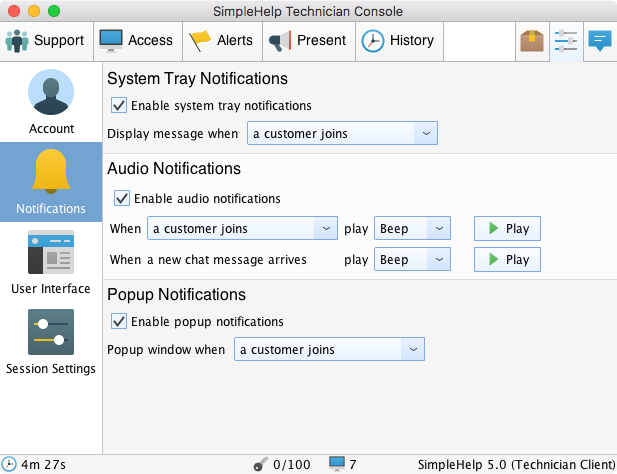This screenshot has width=617, height=474.
Task: Click the monitor icon in status bar
Action: 337,464
